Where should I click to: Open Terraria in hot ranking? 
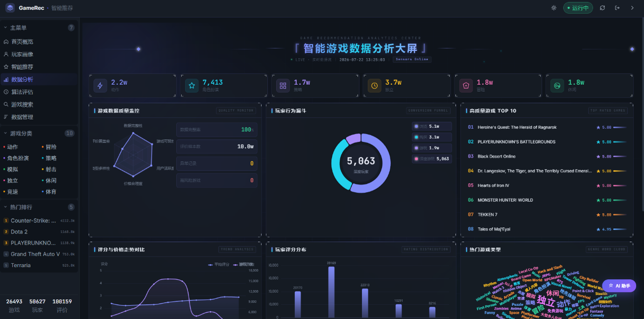click(x=39, y=265)
